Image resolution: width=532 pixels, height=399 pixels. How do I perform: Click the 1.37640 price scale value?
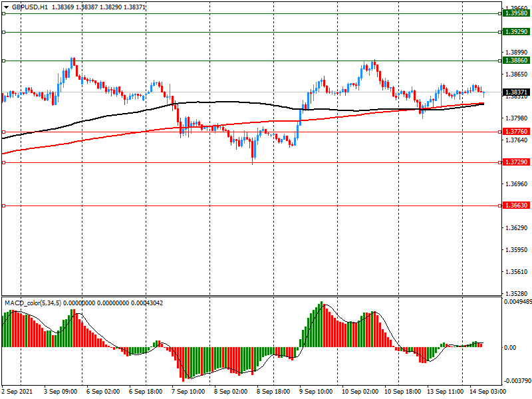click(517, 140)
